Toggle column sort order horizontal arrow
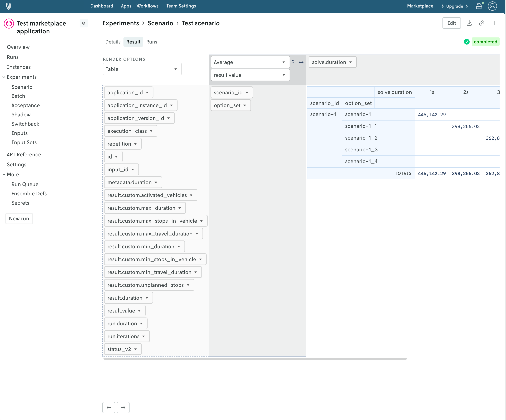Image resolution: width=506 pixels, height=420 pixels. pos(301,62)
